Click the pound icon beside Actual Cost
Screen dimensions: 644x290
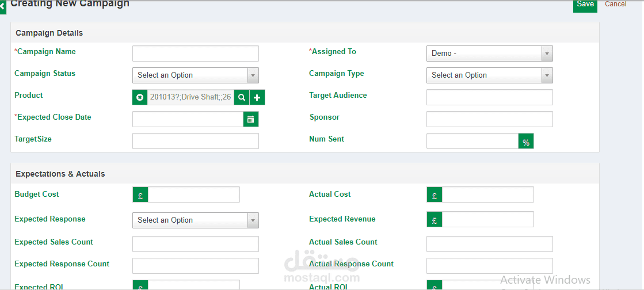coord(435,194)
